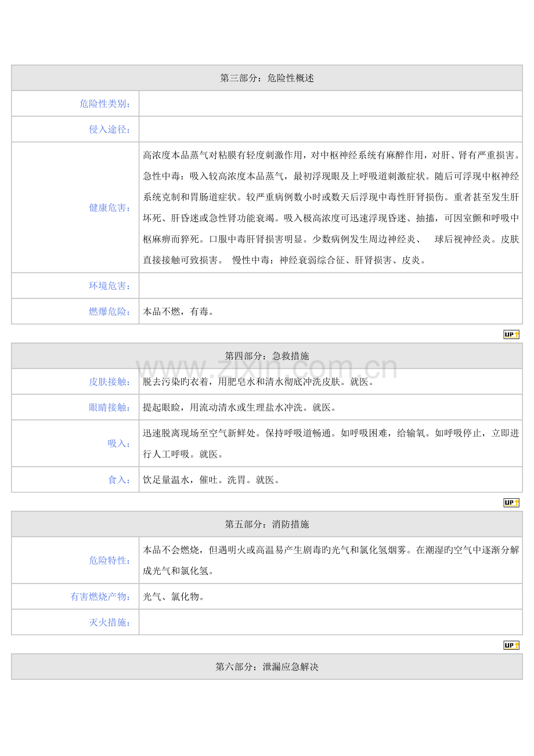Click the text starting 高浓度本品蒸气对粘膜
534x756 pixels.
331,208
